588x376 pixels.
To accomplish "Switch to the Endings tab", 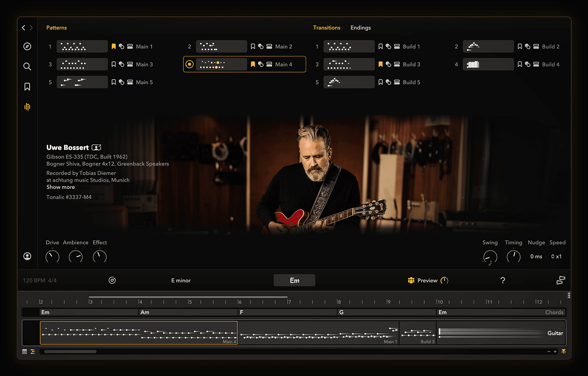I will coord(361,28).
